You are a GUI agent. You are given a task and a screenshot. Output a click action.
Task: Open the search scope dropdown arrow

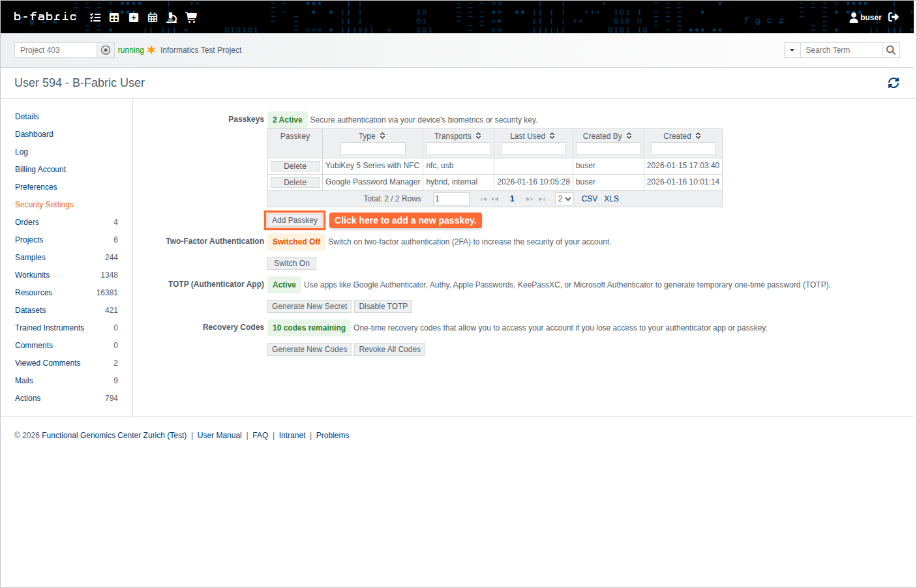point(792,50)
